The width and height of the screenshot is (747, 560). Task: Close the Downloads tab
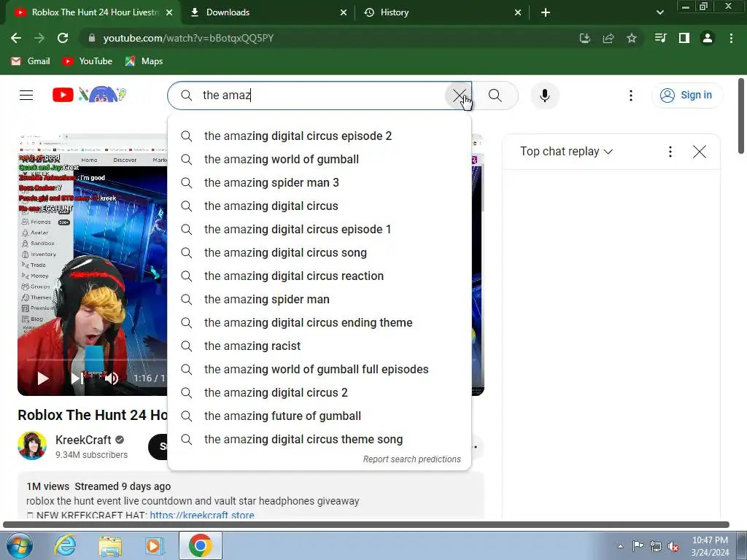click(x=344, y=12)
